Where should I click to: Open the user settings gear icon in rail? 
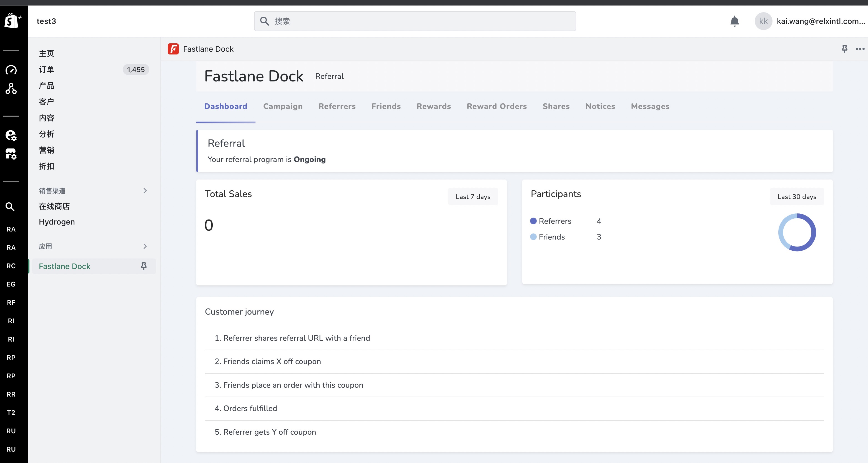pos(11,135)
